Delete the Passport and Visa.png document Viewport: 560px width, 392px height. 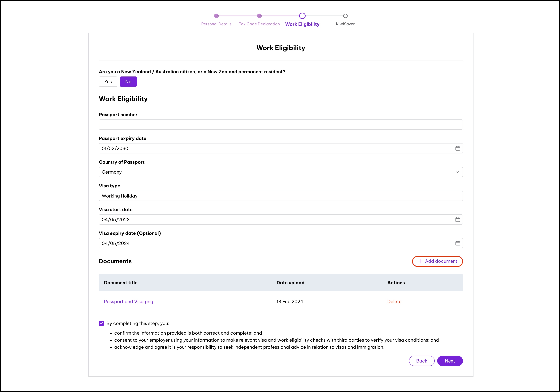(394, 302)
